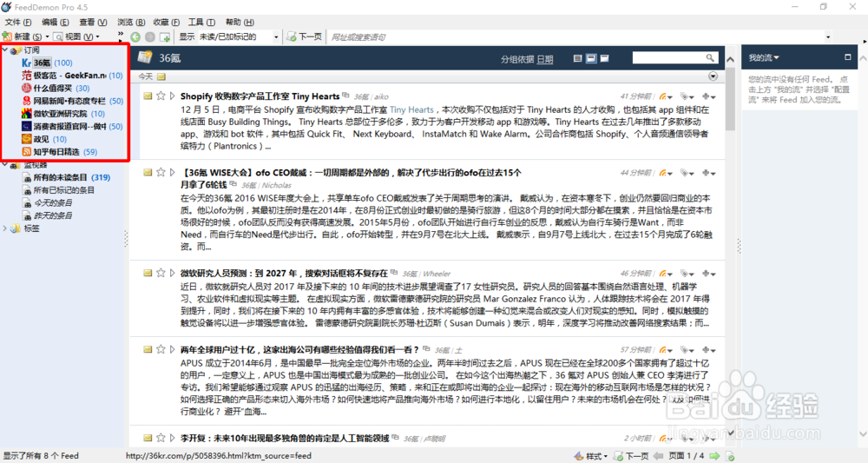Open the 工具 menu

201,23
